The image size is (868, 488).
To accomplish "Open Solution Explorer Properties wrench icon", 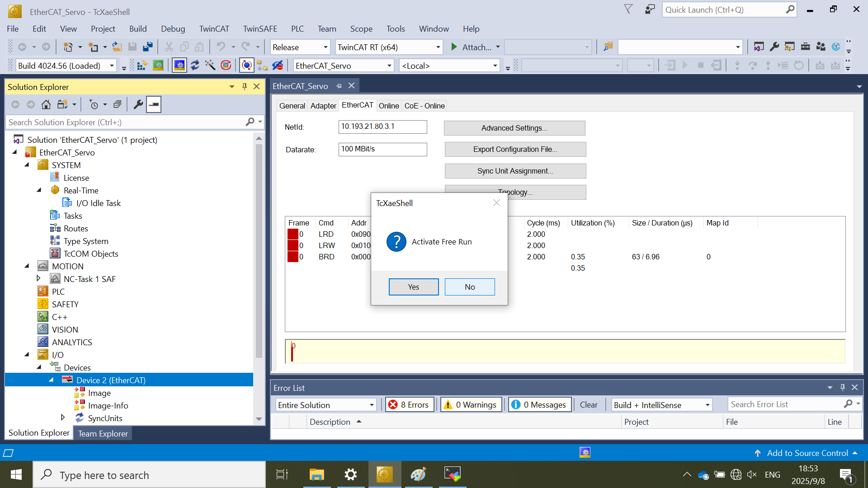I will pyautogui.click(x=138, y=105).
